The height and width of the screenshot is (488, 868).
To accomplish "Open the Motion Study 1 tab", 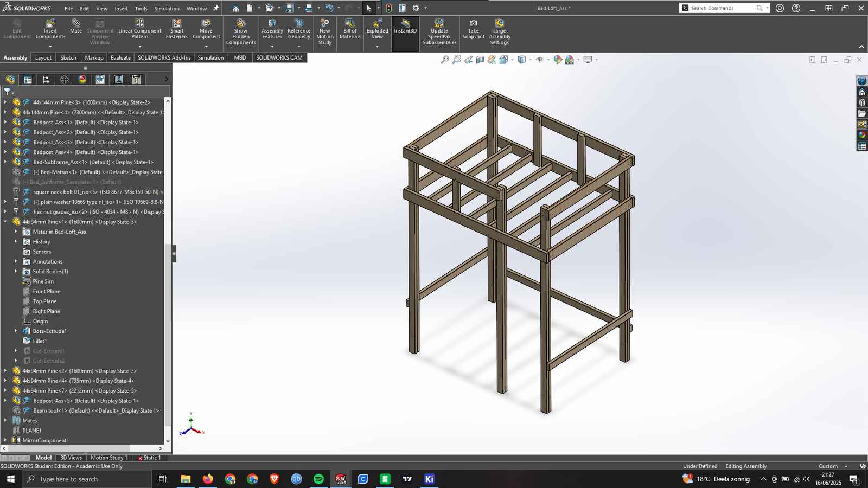I will pos(108,458).
